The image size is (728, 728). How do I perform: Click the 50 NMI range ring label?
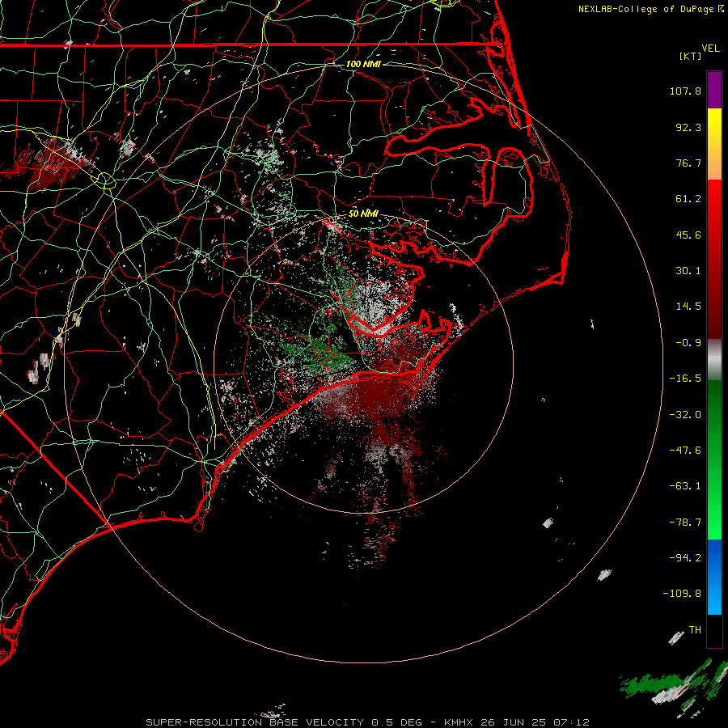(x=363, y=214)
